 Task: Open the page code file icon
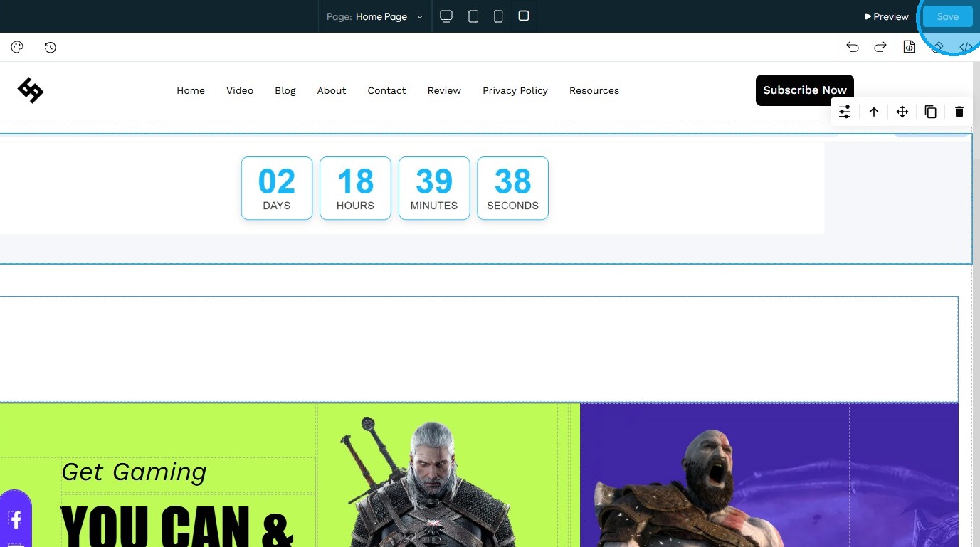[x=909, y=48]
